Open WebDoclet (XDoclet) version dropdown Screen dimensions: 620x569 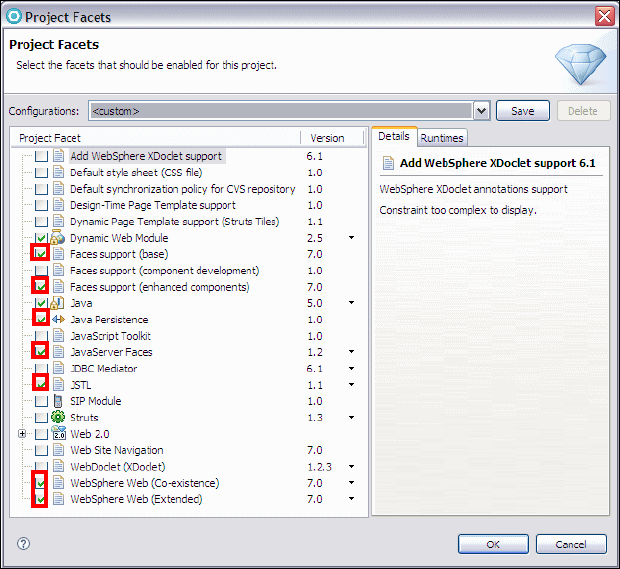(x=351, y=467)
